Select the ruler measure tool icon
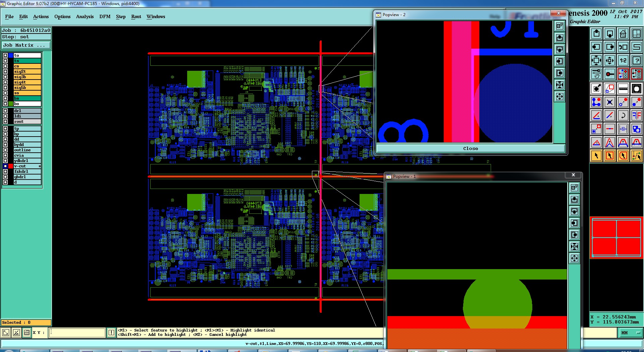This screenshot has height=352, width=644. 623,89
